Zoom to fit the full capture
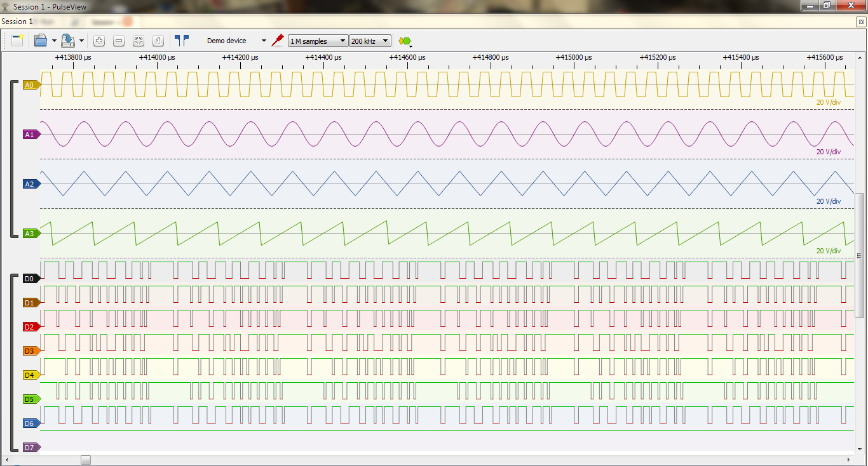 coord(139,41)
